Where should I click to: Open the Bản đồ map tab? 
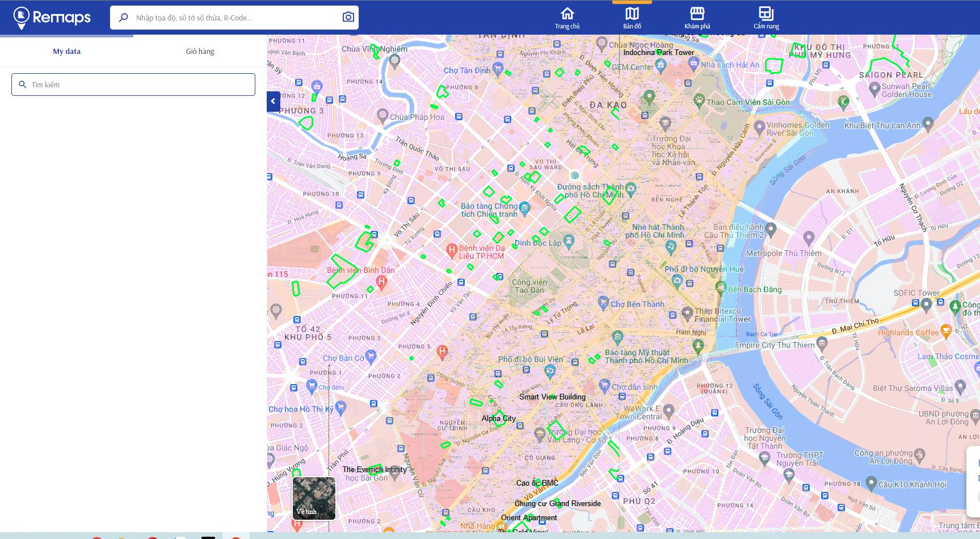[632, 18]
